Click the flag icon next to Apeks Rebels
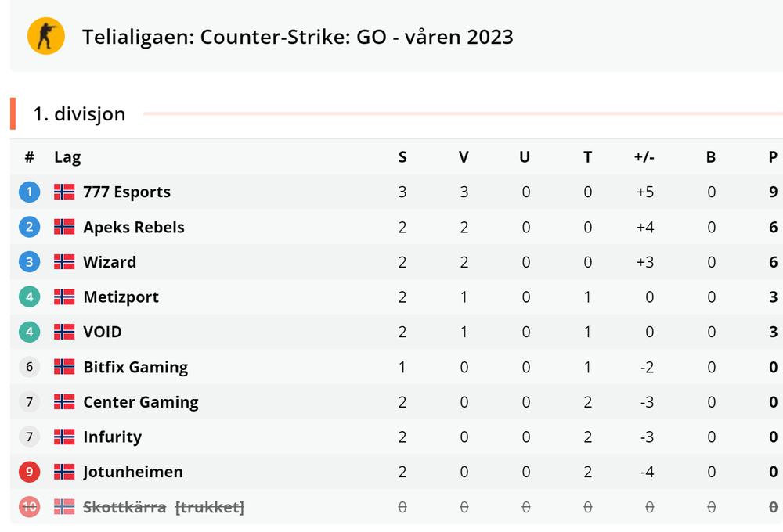Image resolution: width=783 pixels, height=532 pixels. coord(64,227)
